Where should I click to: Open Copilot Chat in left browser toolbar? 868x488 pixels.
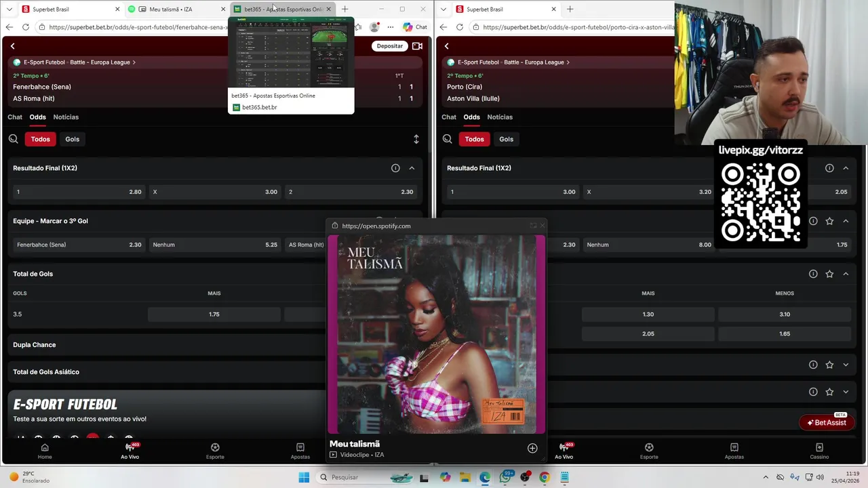(x=414, y=27)
